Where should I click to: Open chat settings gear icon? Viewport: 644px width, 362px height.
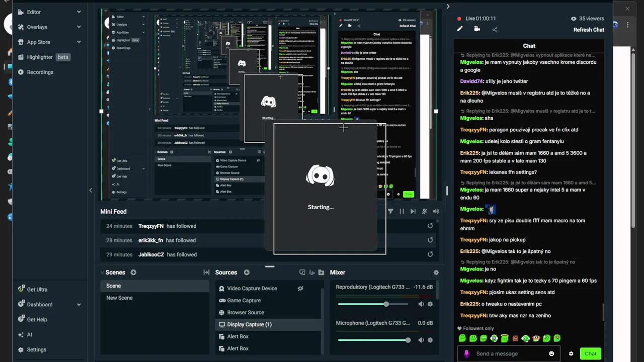coord(571,354)
